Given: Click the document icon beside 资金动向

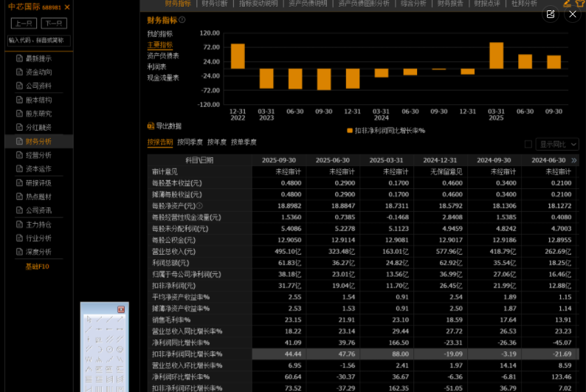Looking at the screenshot, I should pos(19,72).
